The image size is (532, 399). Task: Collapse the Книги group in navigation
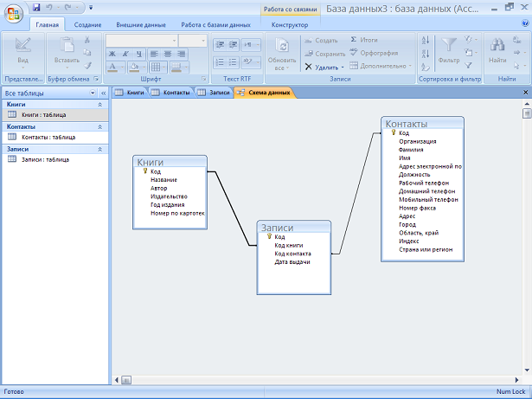tap(100, 104)
